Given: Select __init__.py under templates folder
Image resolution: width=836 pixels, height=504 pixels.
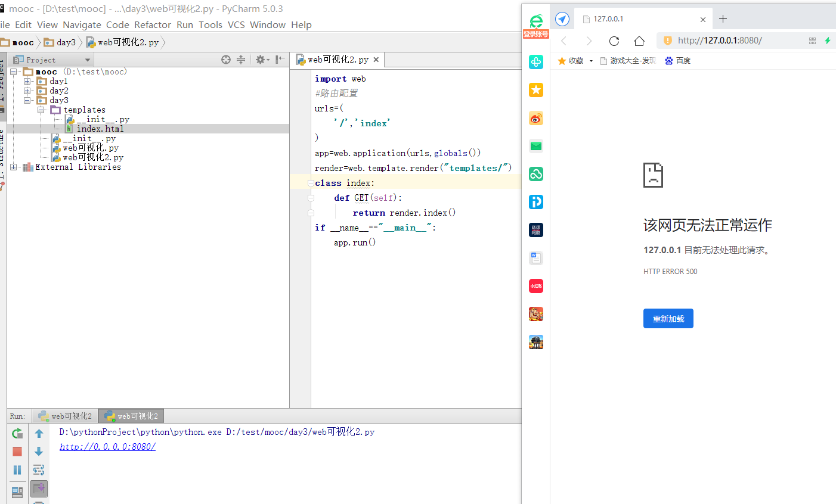Looking at the screenshot, I should [x=103, y=119].
